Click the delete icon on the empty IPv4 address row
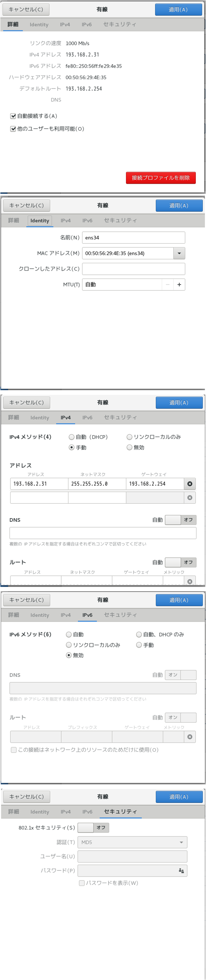 190,498
